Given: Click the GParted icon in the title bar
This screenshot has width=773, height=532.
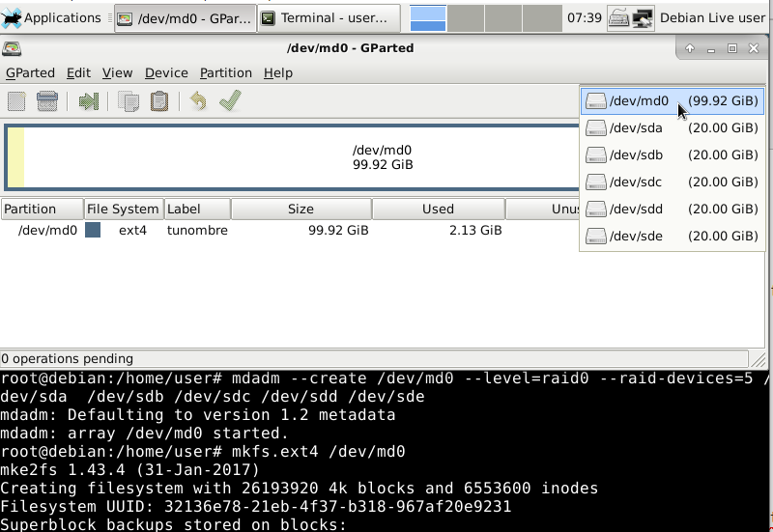Looking at the screenshot, I should pyautogui.click(x=12, y=48).
